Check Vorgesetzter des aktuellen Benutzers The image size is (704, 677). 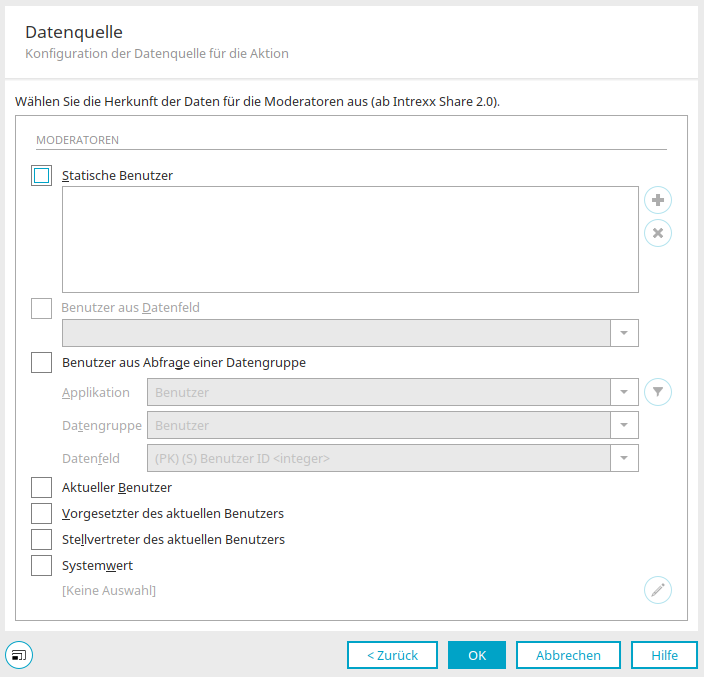tap(41, 514)
